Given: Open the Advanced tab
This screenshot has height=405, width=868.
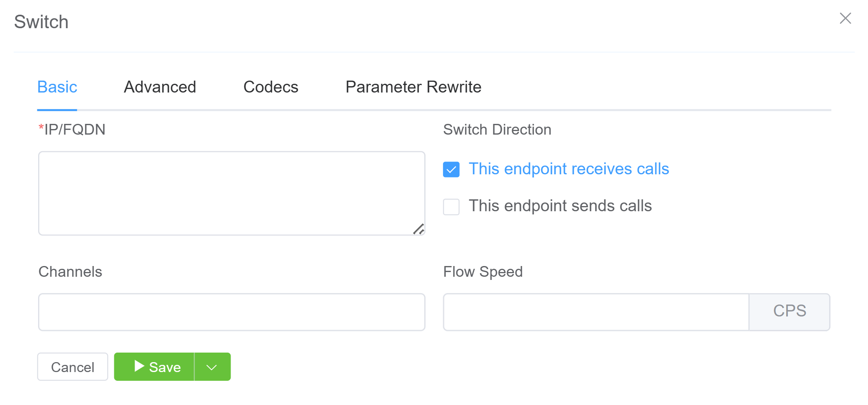Looking at the screenshot, I should coord(160,87).
